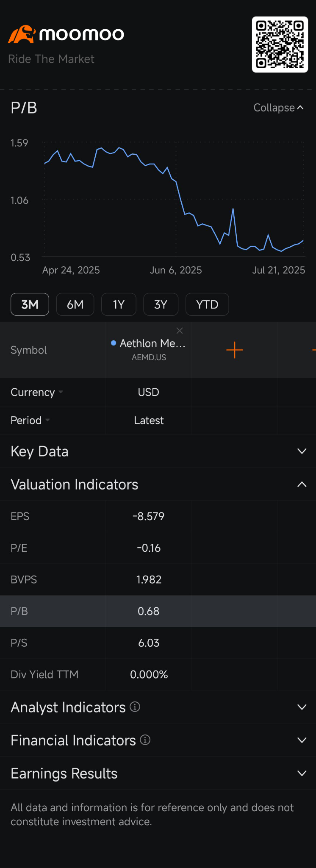Add a comparison symbol with orange plus
Viewport: 316px width, 868px height.
point(235,350)
